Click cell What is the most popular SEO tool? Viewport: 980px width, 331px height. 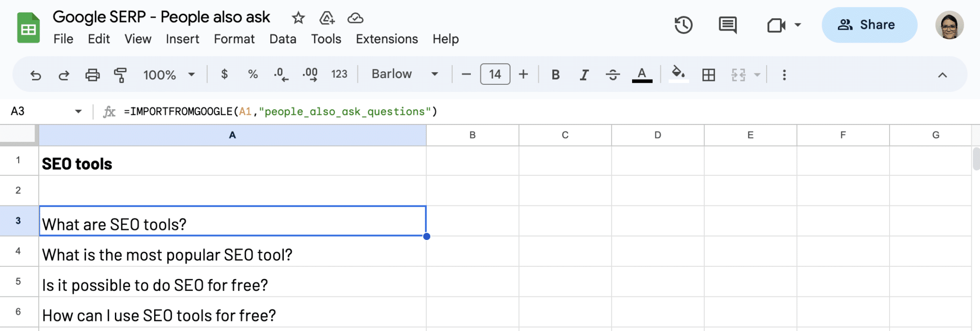pos(233,251)
